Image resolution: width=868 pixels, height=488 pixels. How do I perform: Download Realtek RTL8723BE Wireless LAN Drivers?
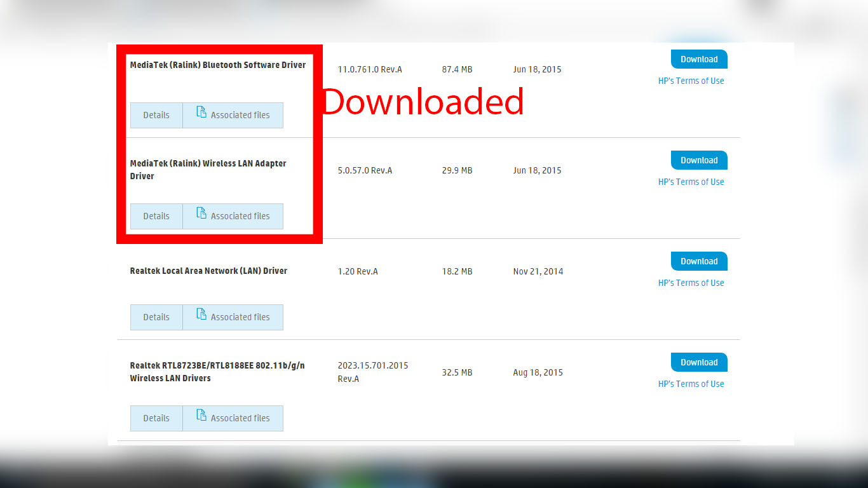click(x=699, y=362)
